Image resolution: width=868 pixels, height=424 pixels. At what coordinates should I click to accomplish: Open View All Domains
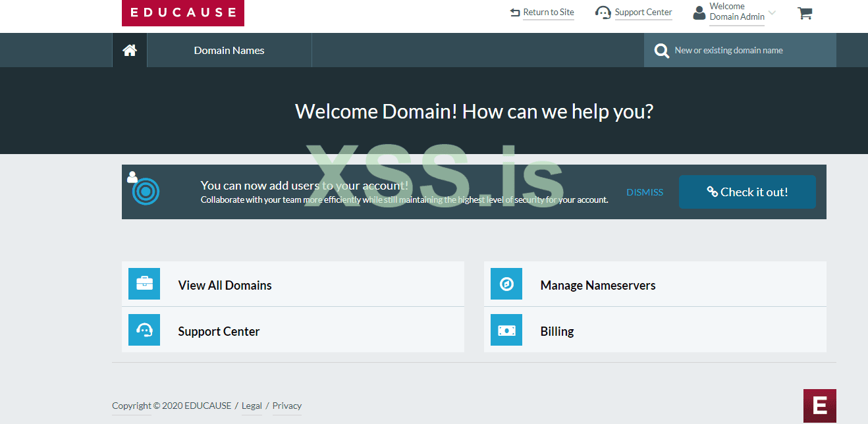click(x=293, y=284)
